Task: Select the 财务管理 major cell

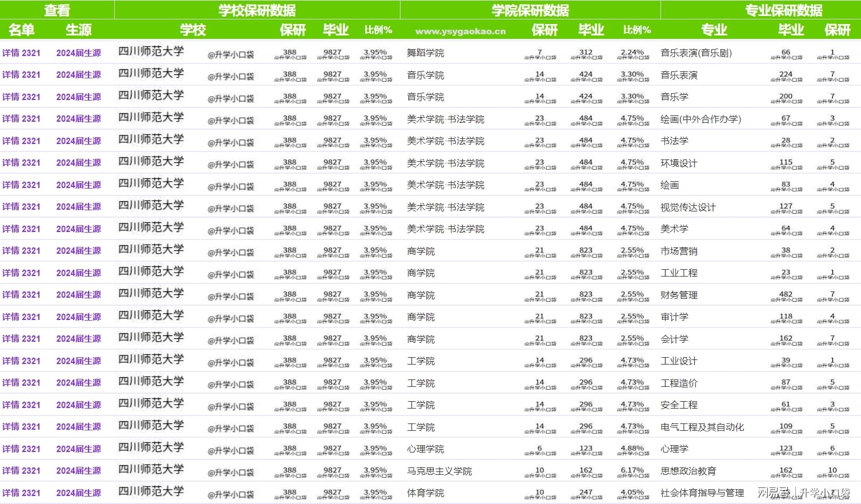Action: pyautogui.click(x=679, y=295)
